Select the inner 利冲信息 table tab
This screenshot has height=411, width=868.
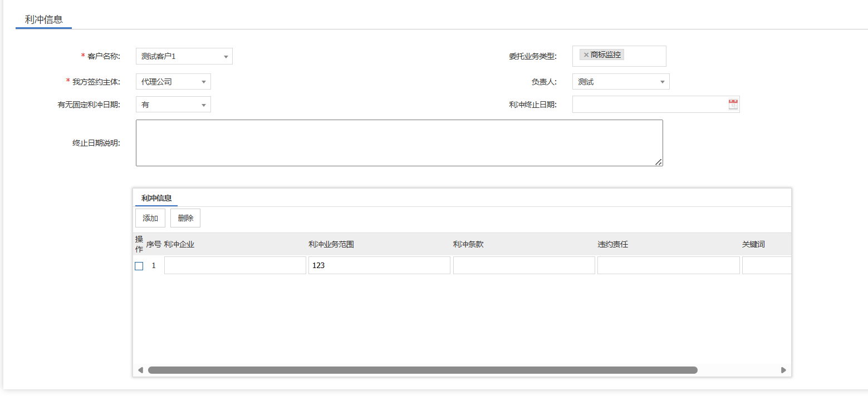click(x=156, y=198)
